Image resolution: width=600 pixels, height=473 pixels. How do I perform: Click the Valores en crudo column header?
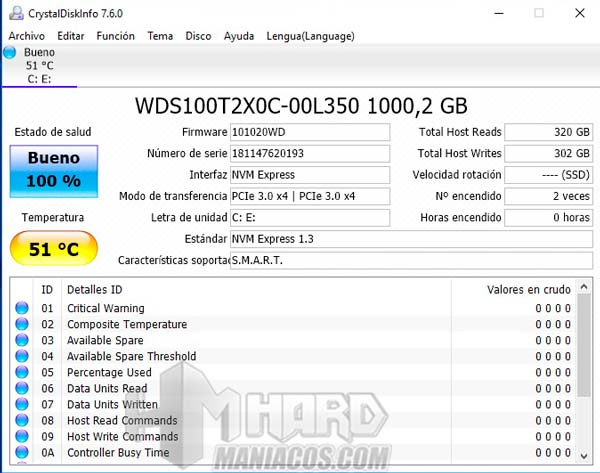click(x=528, y=290)
